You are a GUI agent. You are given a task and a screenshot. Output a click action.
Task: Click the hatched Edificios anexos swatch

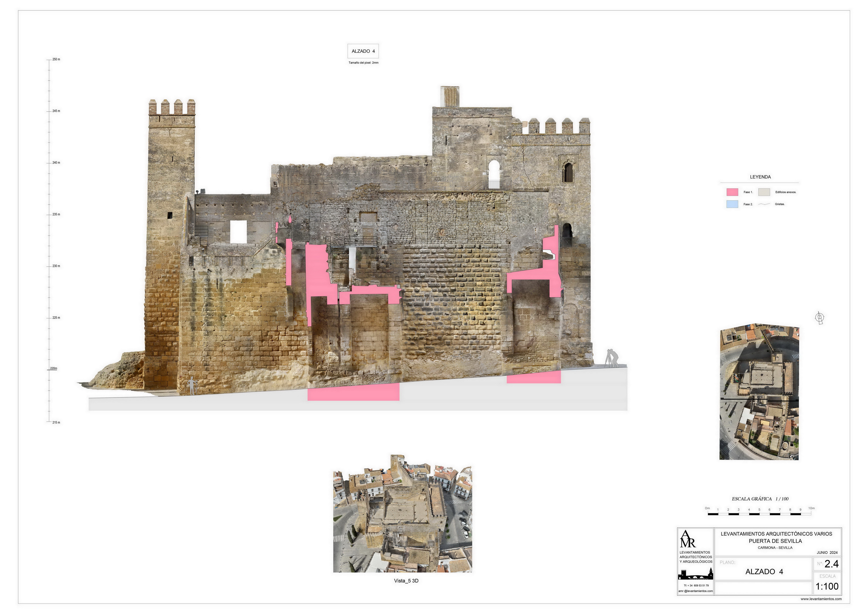(764, 192)
